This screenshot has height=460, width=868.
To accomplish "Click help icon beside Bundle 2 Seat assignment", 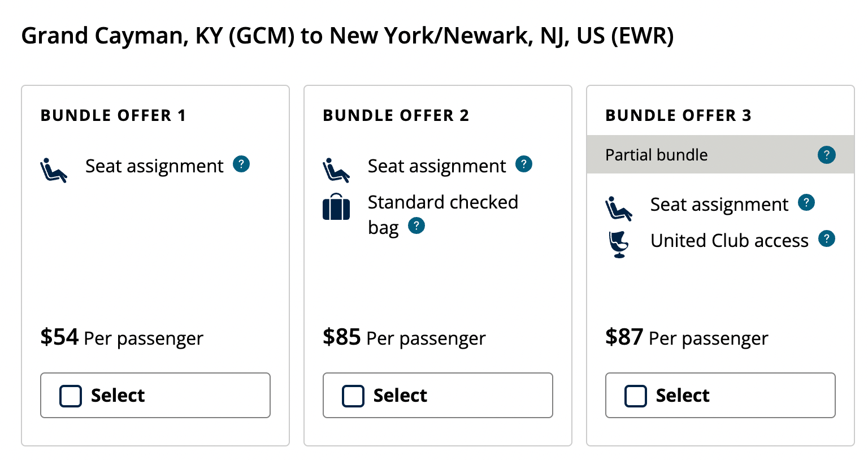I will coord(524,164).
